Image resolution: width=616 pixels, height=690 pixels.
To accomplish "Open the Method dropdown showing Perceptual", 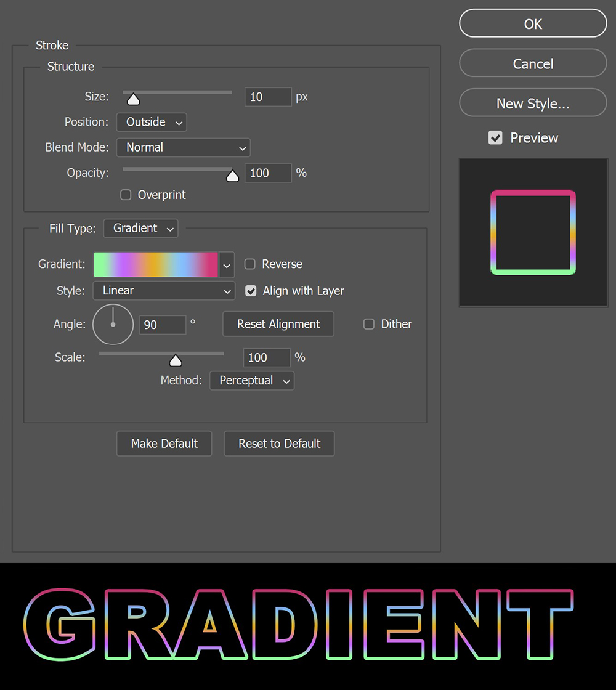I will [x=251, y=381].
